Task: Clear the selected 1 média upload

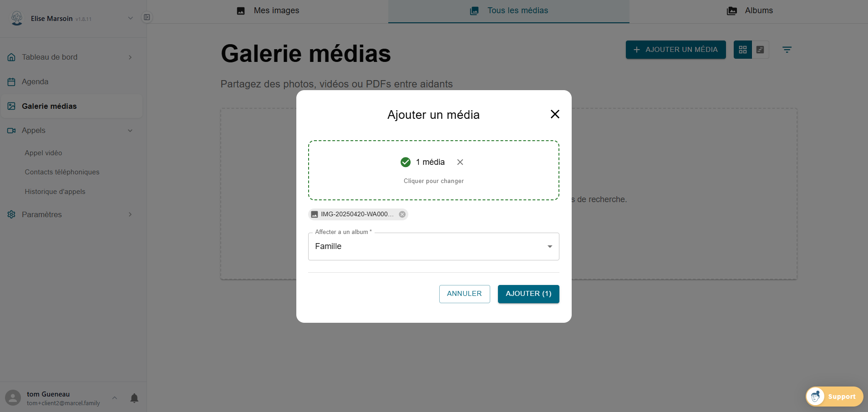Action: coord(460,162)
